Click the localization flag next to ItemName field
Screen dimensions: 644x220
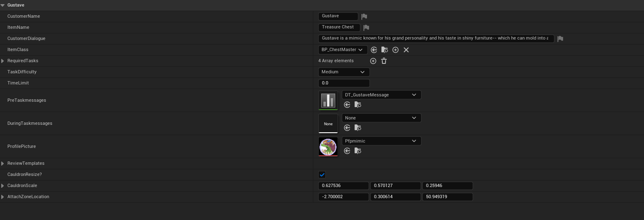366,28
